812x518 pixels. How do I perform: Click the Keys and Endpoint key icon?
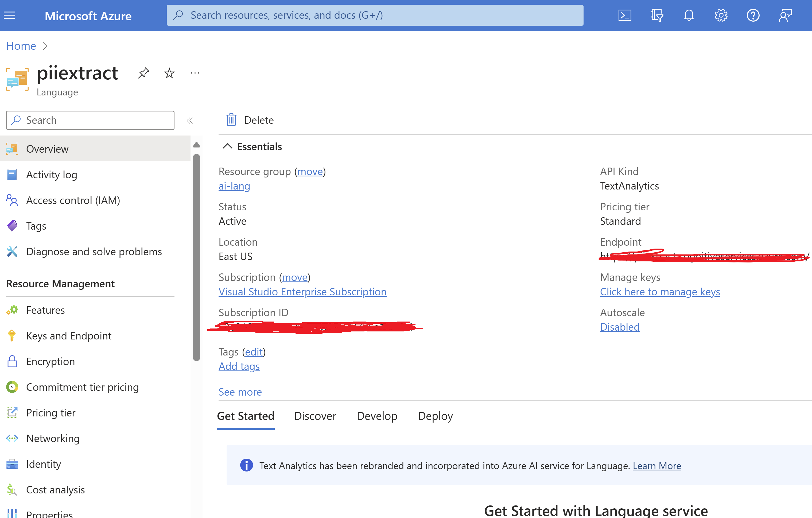pos(12,335)
